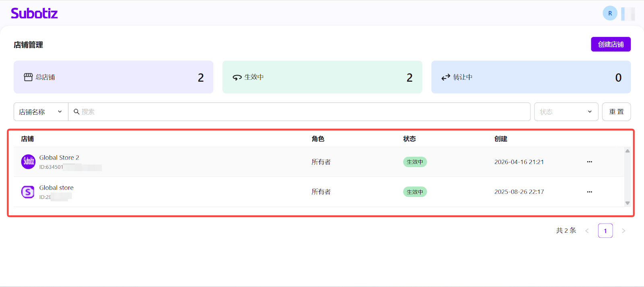Click the active stores status icon

tap(237, 77)
